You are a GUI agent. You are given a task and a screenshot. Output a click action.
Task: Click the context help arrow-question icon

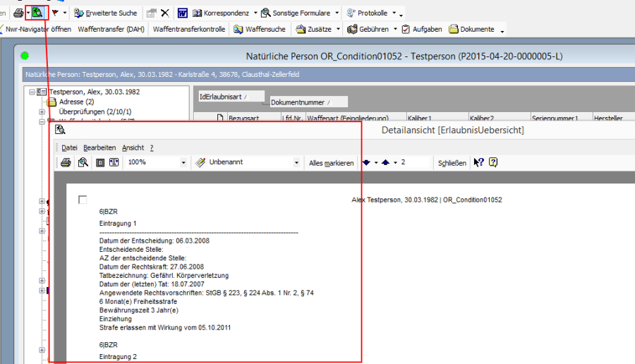pyautogui.click(x=479, y=162)
